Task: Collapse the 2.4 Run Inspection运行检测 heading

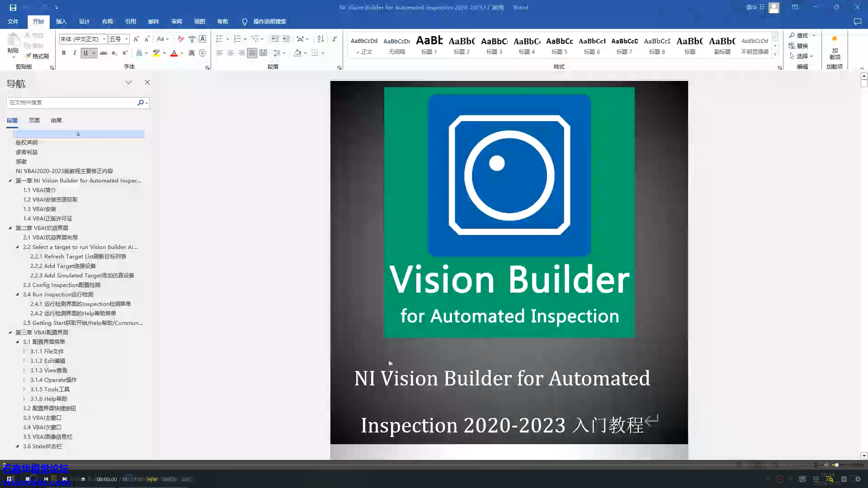Action: 17,294
